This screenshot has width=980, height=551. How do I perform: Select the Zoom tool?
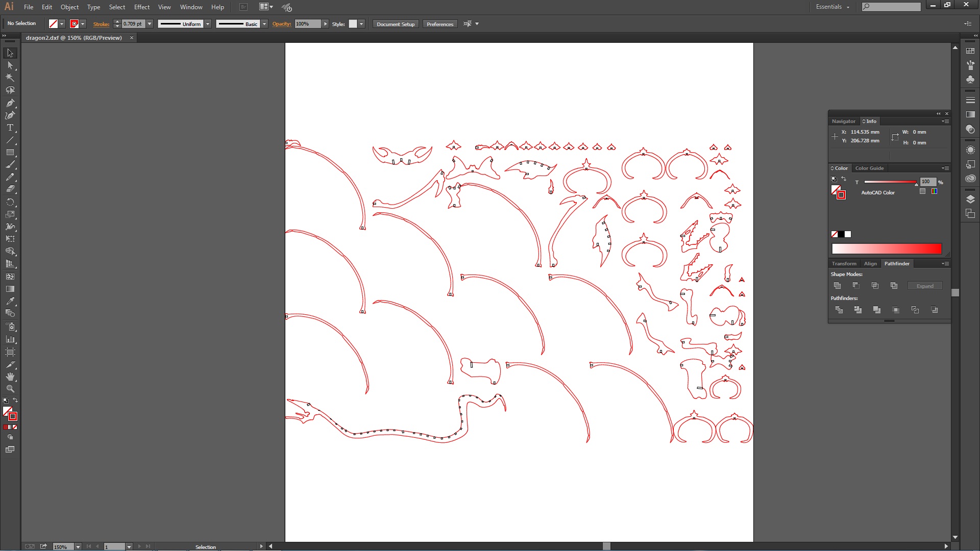tap(10, 389)
